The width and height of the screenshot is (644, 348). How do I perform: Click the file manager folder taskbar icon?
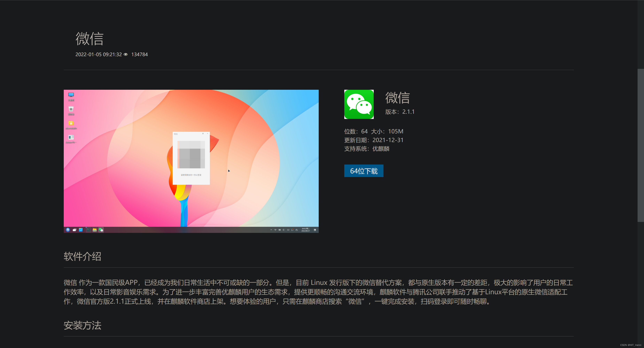[95, 230]
